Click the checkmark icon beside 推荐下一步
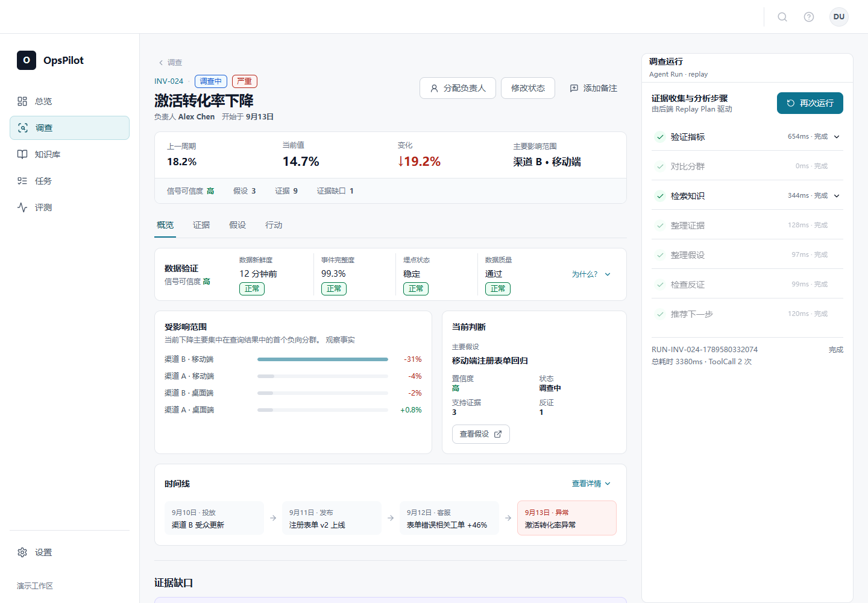868x603 pixels. coord(661,314)
